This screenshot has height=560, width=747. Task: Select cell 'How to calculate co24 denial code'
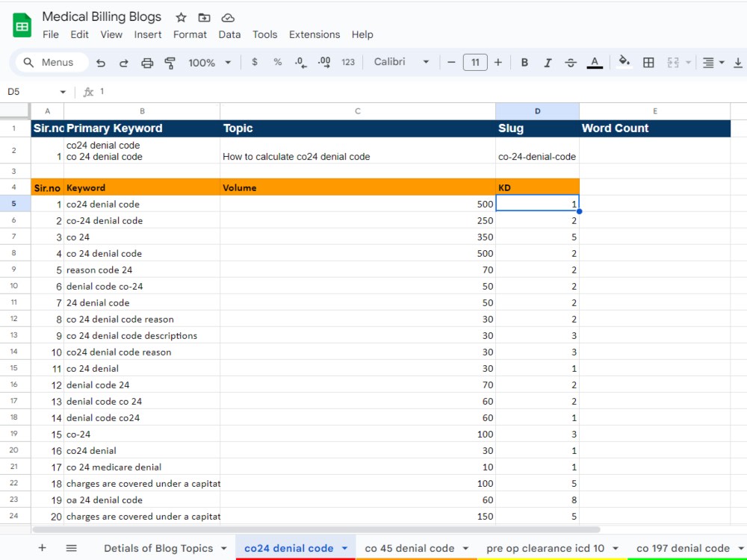click(358, 151)
